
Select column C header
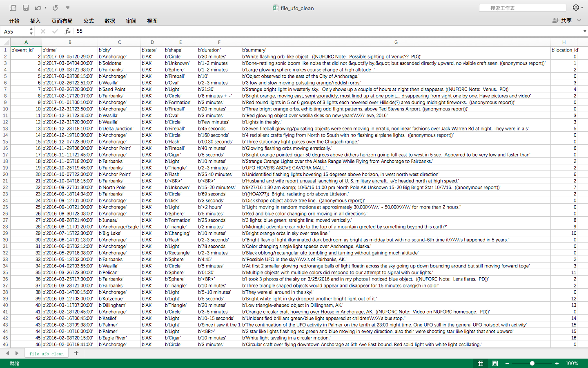(x=119, y=42)
